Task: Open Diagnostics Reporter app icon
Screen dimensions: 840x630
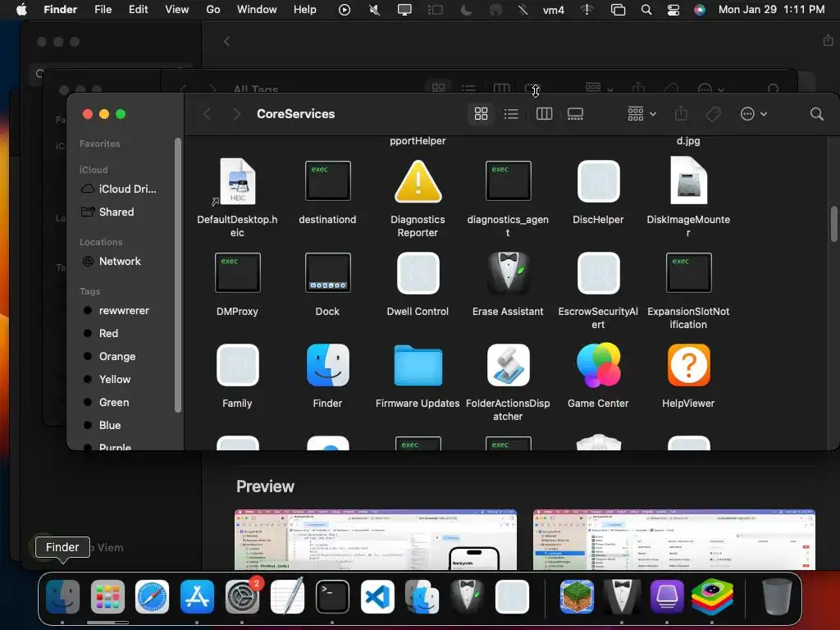Action: pos(418,181)
